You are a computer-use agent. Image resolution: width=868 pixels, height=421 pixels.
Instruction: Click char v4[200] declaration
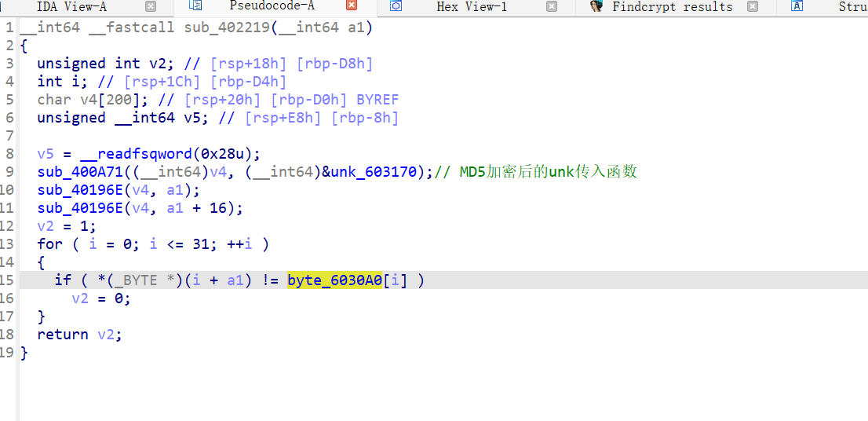[91, 100]
